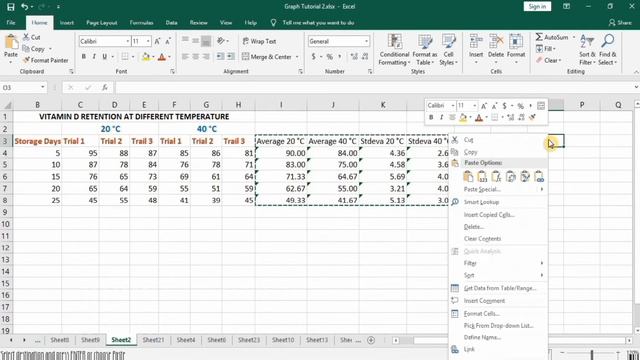The width and height of the screenshot is (640, 360).
Task: Click the Copy icon in Clipboard group
Action: [x=26, y=49]
